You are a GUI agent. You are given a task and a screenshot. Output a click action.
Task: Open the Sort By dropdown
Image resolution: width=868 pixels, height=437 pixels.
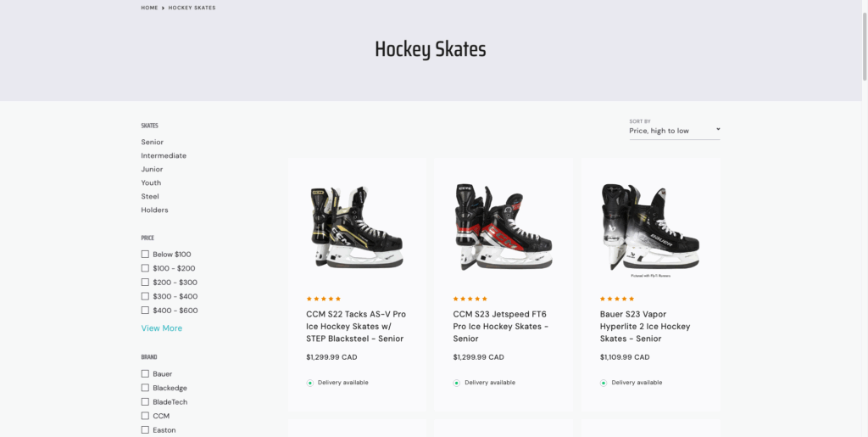point(674,131)
